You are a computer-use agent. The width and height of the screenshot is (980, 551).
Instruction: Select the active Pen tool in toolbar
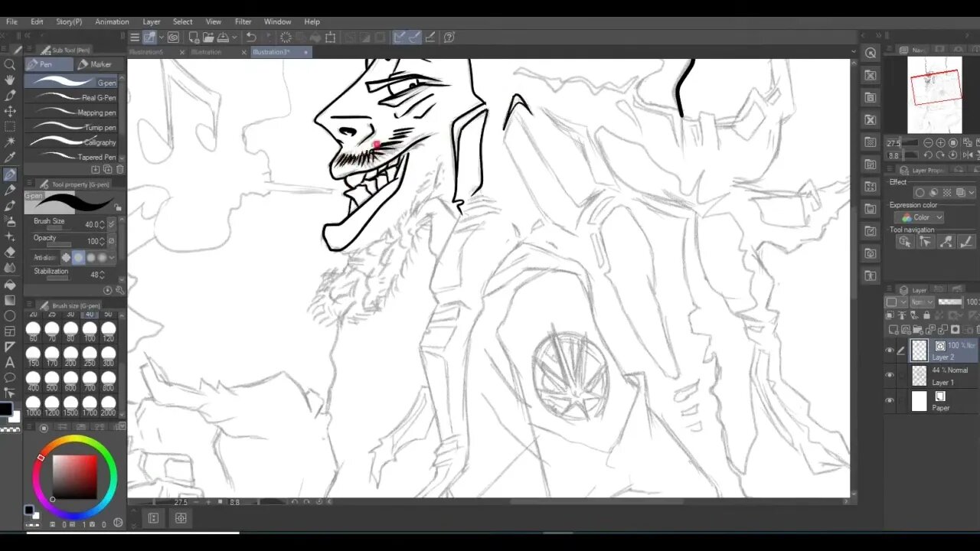(10, 174)
